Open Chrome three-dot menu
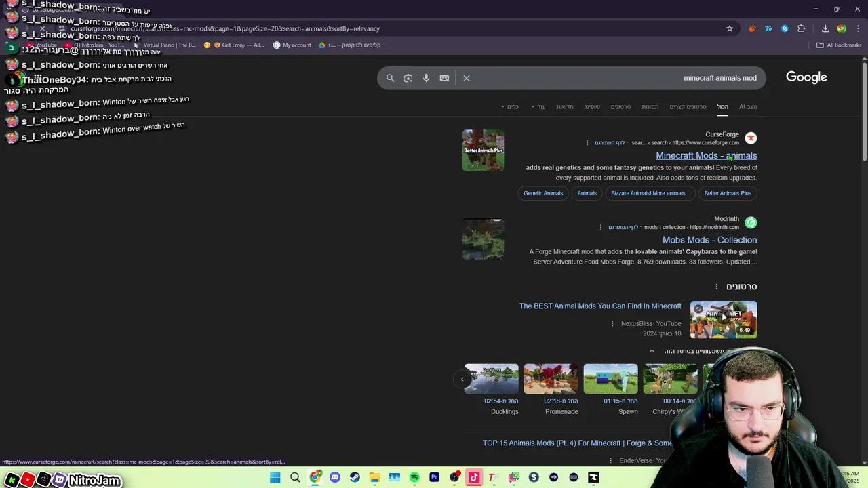868x488 pixels. 858,28
